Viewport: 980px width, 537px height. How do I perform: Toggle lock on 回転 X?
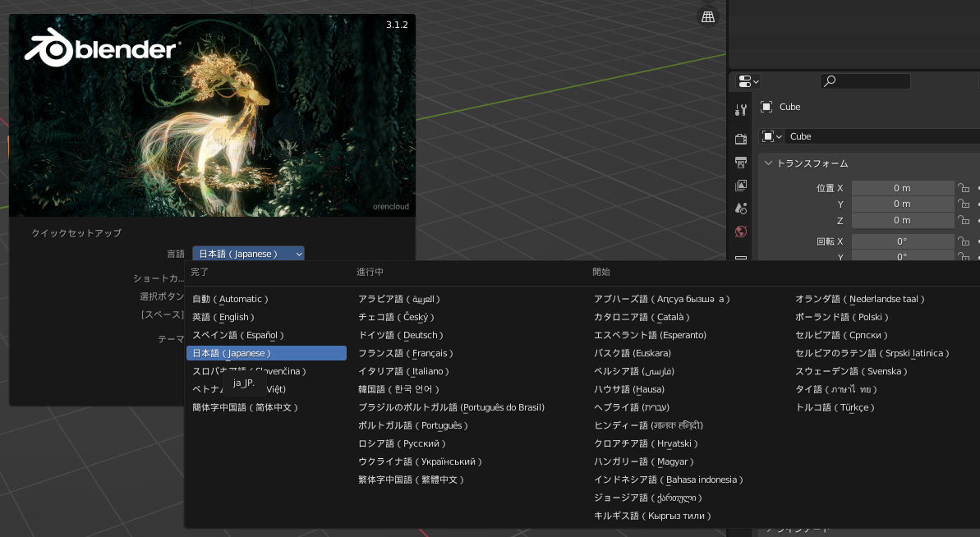[964, 241]
